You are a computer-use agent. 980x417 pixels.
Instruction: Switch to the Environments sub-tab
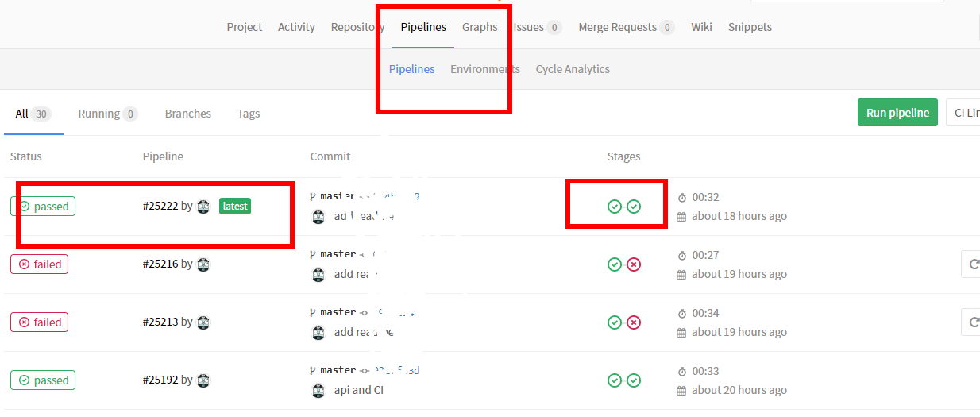pyautogui.click(x=484, y=69)
